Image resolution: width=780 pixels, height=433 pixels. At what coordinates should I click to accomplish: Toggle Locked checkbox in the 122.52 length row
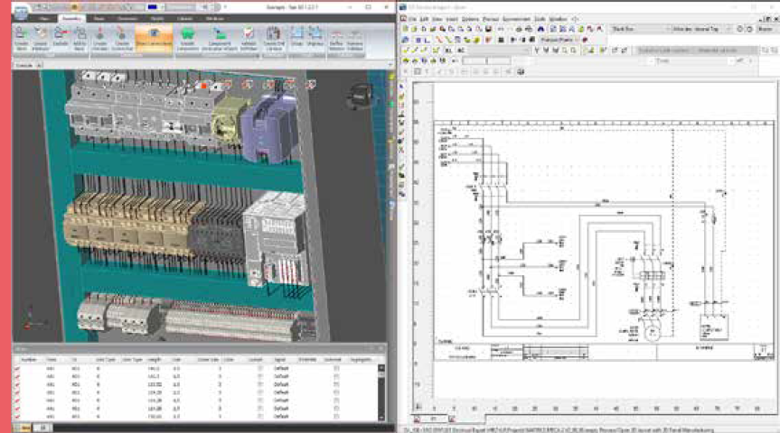click(x=260, y=385)
